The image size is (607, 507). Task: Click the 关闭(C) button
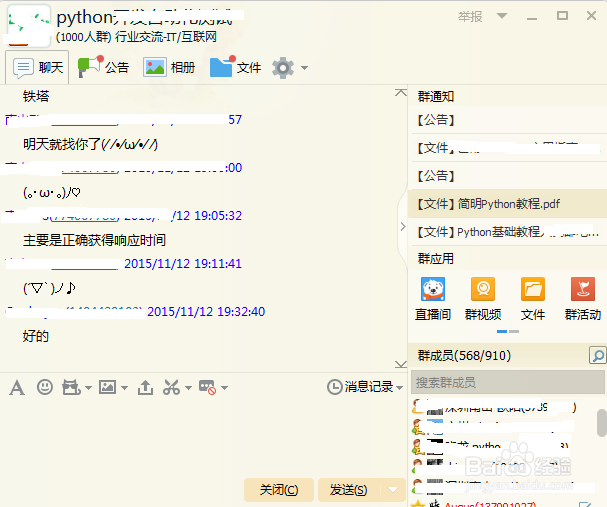point(279,490)
